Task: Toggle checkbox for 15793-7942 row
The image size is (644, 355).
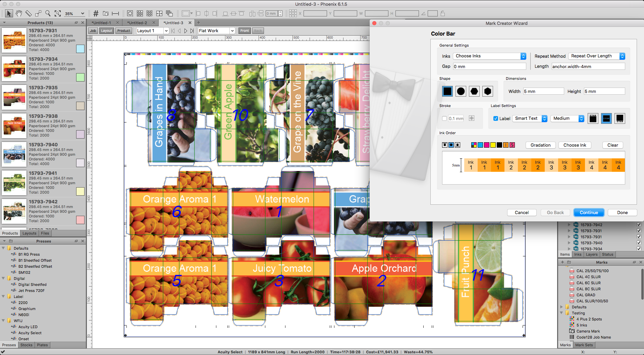Action: click(x=639, y=224)
